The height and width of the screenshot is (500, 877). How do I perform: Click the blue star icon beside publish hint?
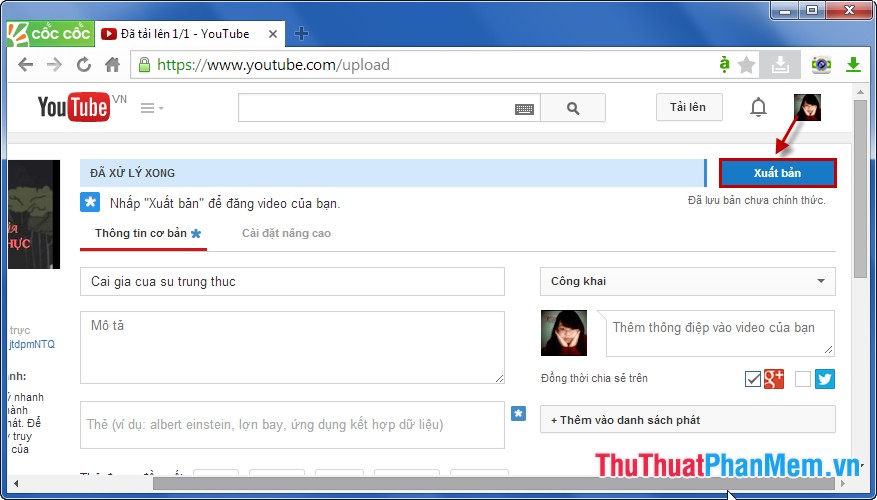tap(90, 202)
